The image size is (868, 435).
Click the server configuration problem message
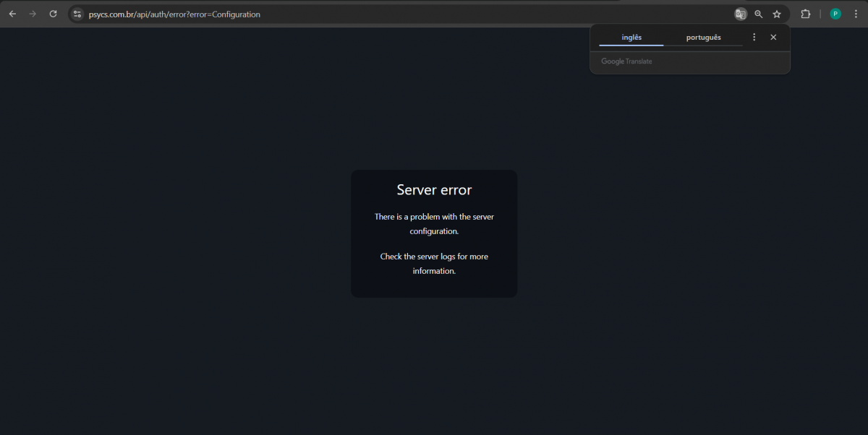[x=434, y=224]
